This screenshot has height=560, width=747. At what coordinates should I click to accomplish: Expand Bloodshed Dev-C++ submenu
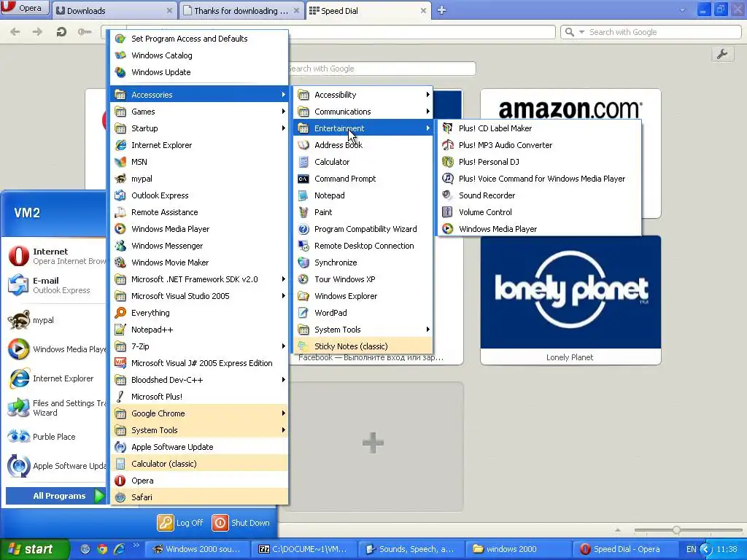tap(199, 380)
